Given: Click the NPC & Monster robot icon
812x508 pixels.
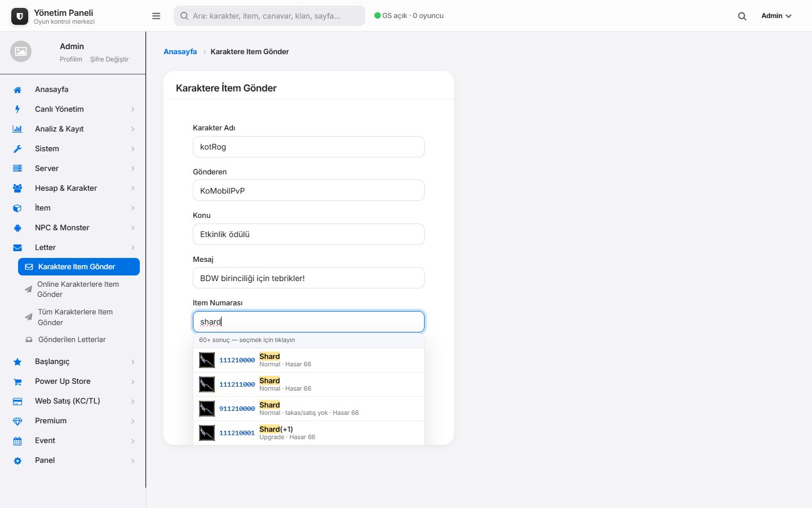Looking at the screenshot, I should 17,228.
